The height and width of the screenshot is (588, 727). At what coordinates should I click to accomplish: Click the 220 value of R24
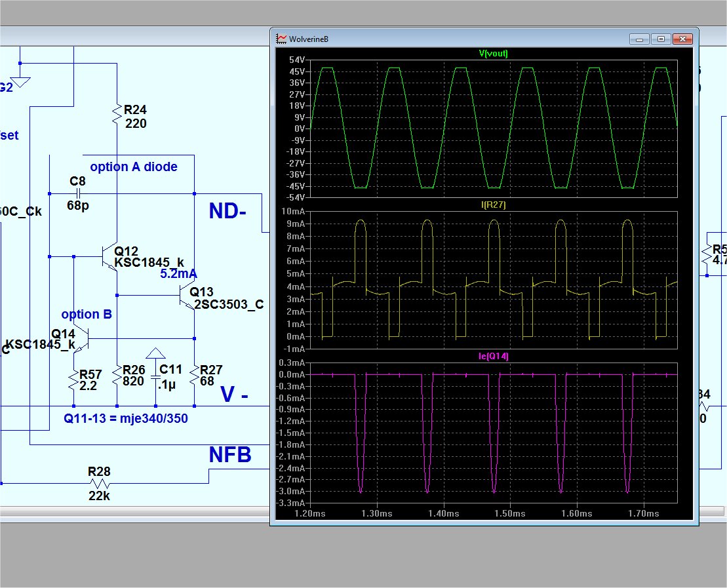point(136,124)
